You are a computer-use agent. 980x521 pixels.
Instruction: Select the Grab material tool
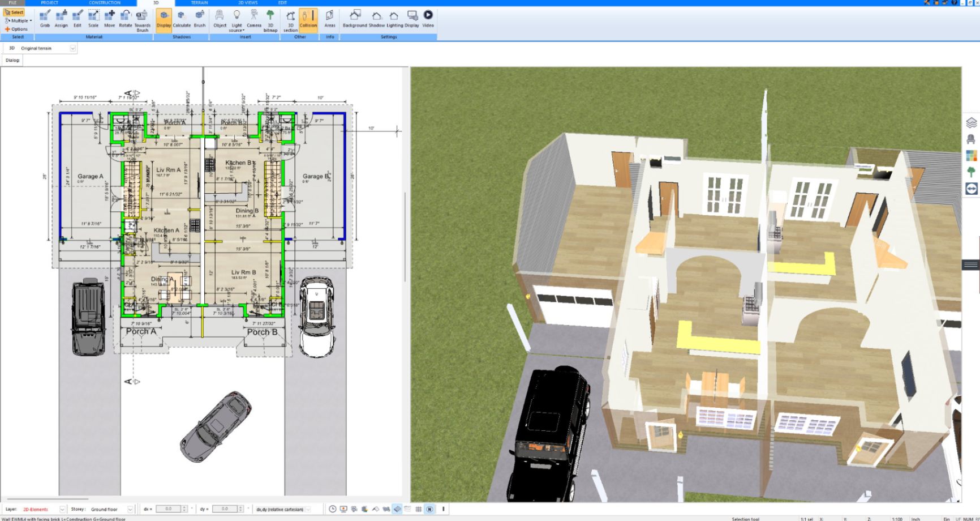[x=45, y=19]
